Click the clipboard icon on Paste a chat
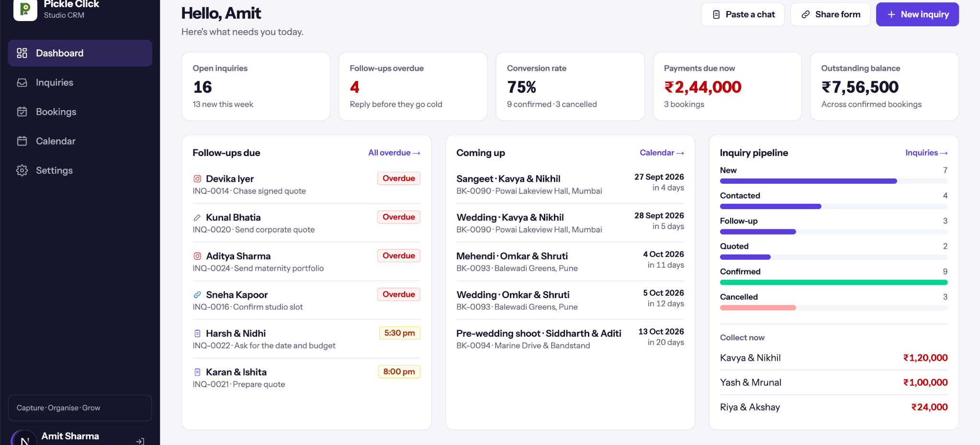This screenshot has height=445, width=980. pos(716,14)
